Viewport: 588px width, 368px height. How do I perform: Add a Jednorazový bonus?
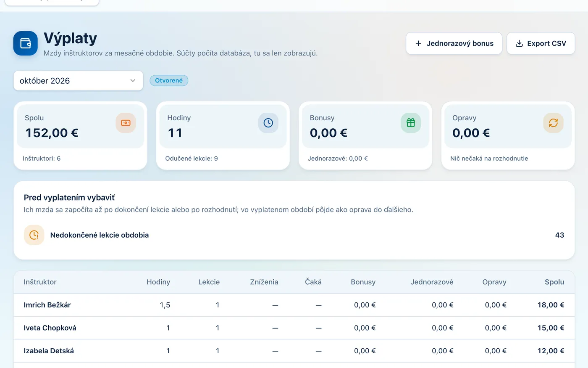click(x=454, y=43)
